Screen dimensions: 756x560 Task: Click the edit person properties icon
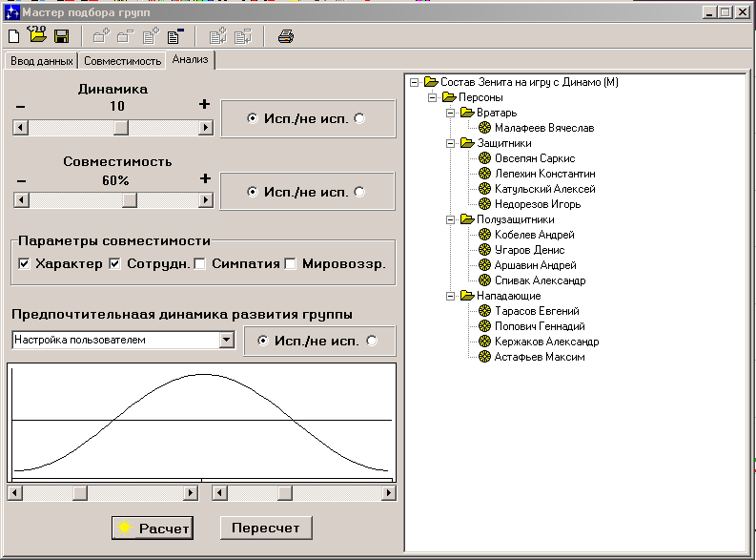point(175,36)
